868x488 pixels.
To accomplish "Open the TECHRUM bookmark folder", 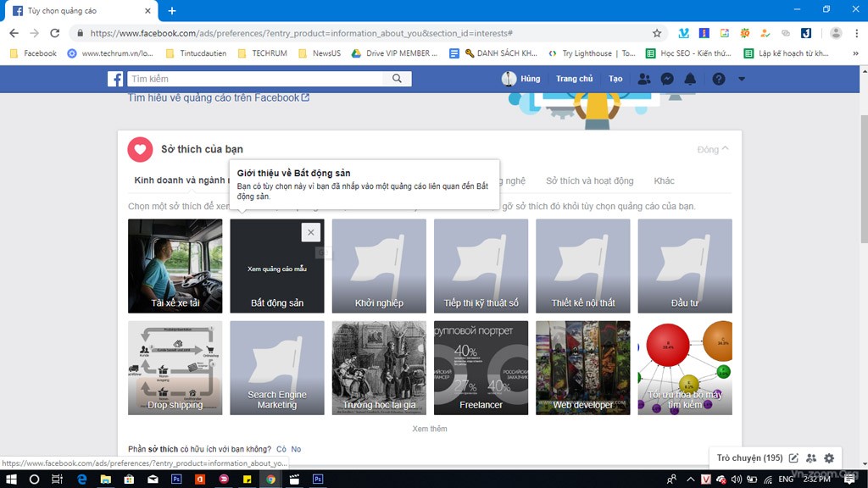I will click(x=263, y=53).
